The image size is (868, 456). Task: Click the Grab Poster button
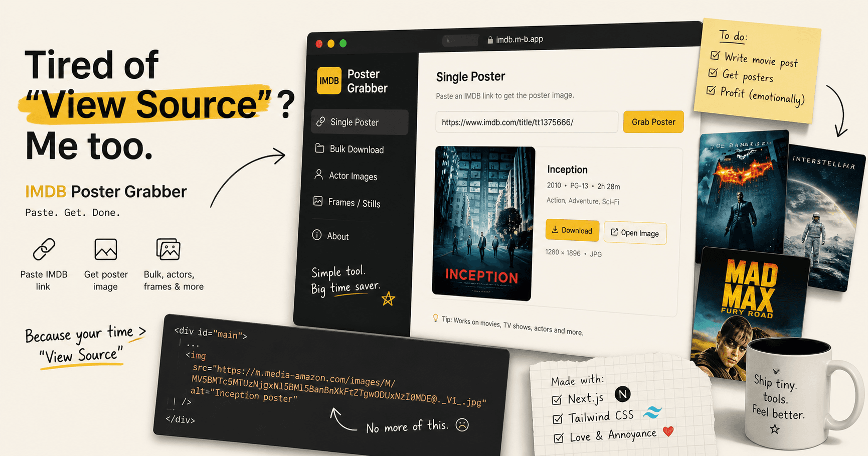point(653,122)
